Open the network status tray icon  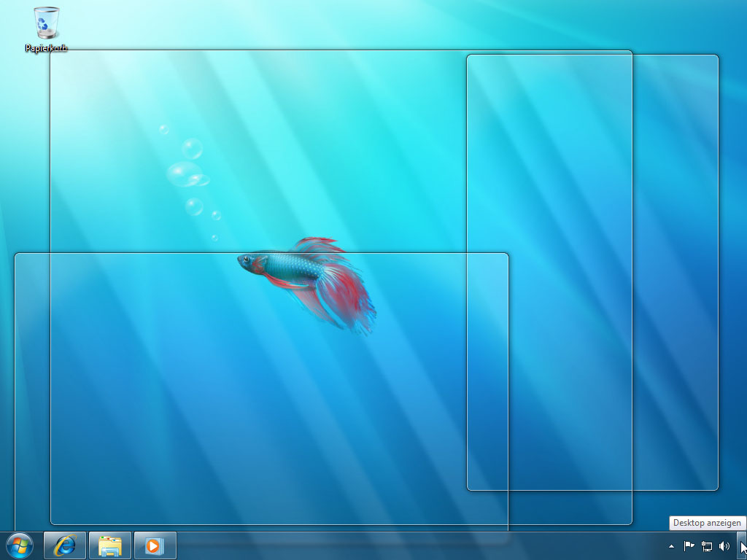pyautogui.click(x=706, y=545)
